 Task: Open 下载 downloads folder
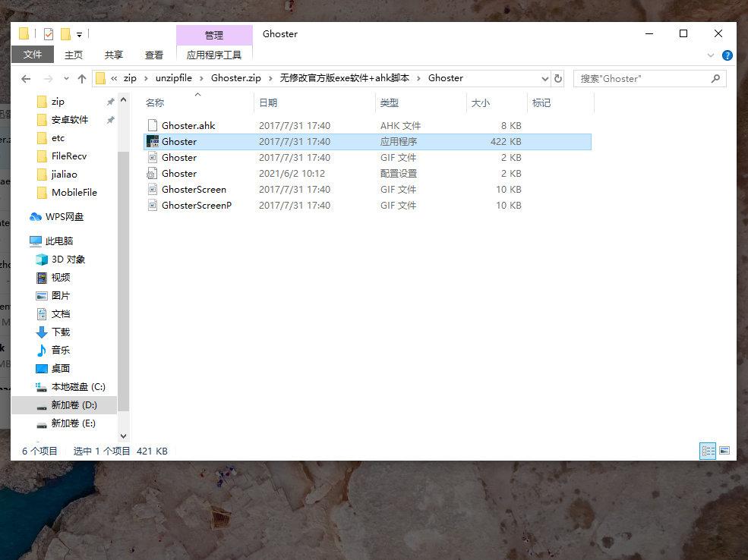click(61, 332)
